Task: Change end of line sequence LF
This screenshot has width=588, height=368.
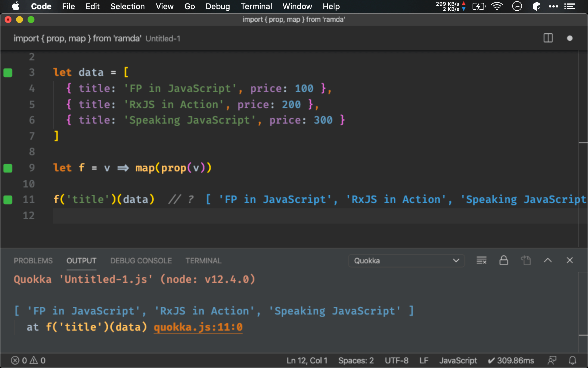Action: tap(424, 361)
